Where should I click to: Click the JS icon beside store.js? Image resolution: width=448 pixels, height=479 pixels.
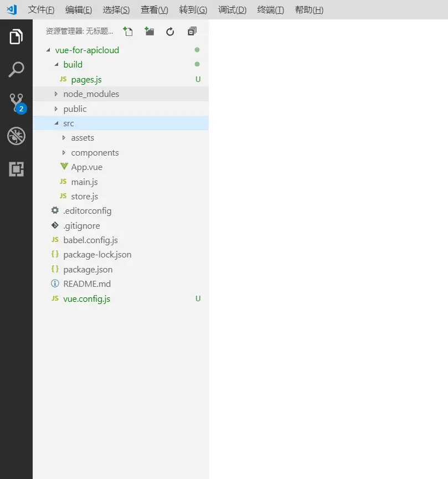pyautogui.click(x=63, y=196)
